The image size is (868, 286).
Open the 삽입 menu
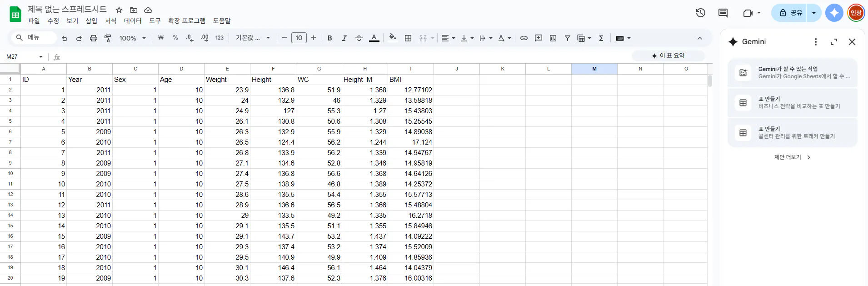point(92,21)
